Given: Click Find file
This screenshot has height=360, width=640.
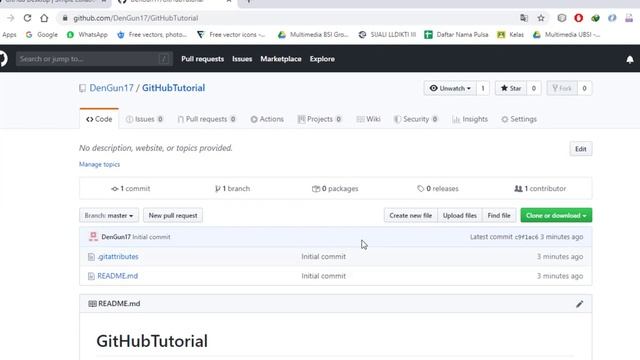Looking at the screenshot, I should coord(499,216).
